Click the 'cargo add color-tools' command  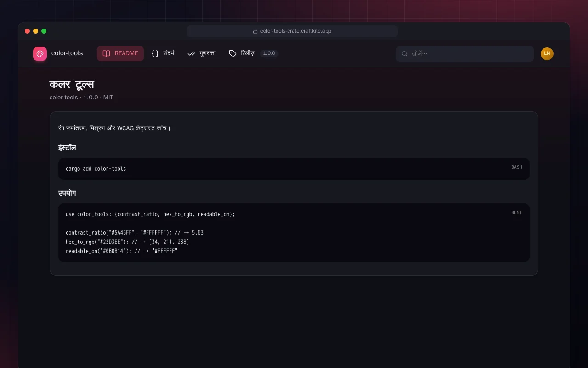click(96, 169)
